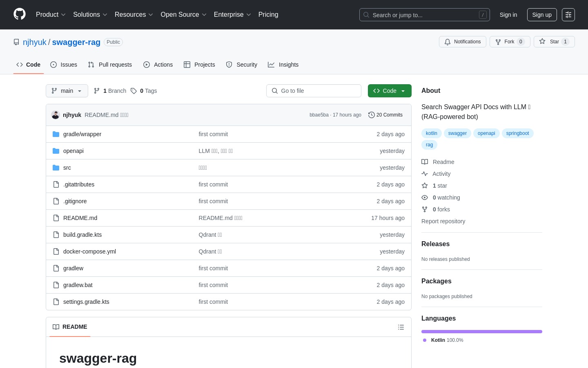Open the openapi folder

(x=73, y=151)
